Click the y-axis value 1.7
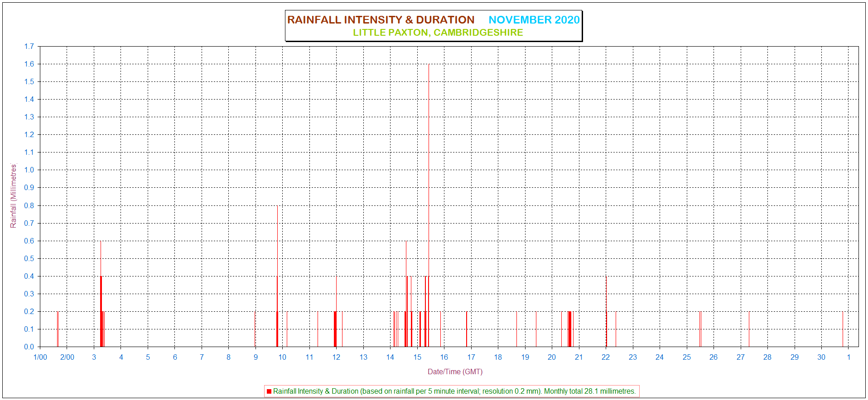Viewport: 868px width, 400px height. (x=29, y=46)
